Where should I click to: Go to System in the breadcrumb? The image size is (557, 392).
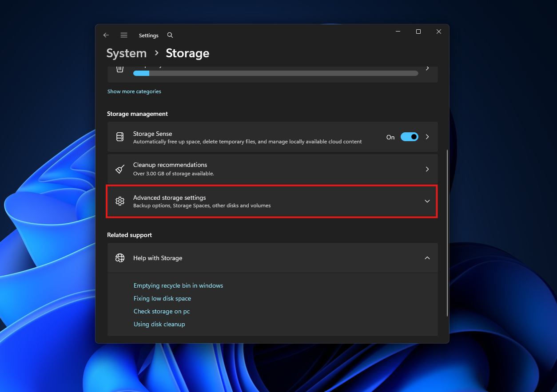[x=126, y=53]
